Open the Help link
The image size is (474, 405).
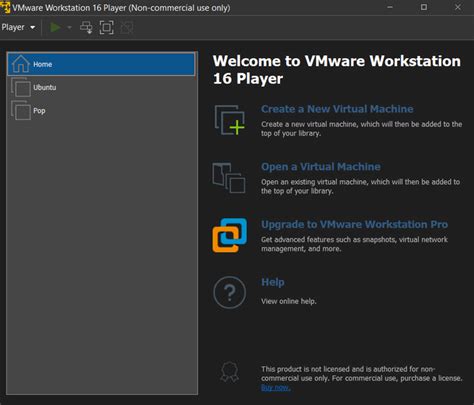[x=273, y=282]
